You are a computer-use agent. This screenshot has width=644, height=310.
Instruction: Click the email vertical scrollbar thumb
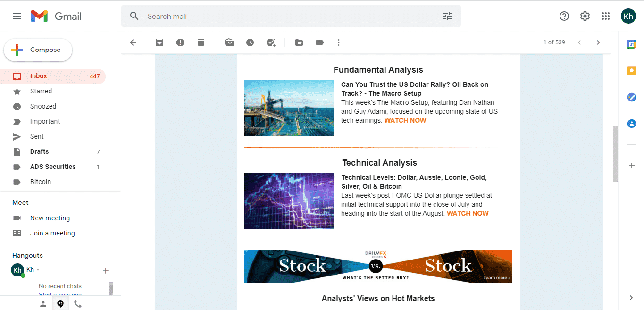(615, 153)
